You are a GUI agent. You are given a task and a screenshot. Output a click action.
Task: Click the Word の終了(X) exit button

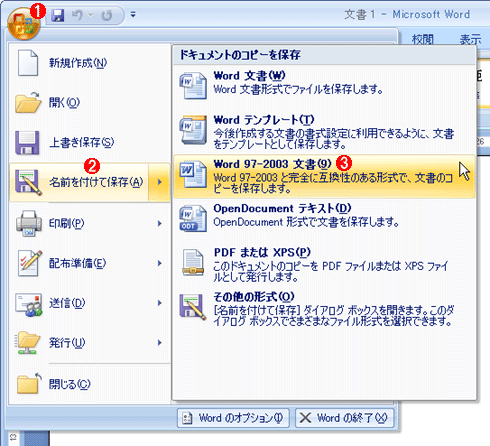(344, 418)
